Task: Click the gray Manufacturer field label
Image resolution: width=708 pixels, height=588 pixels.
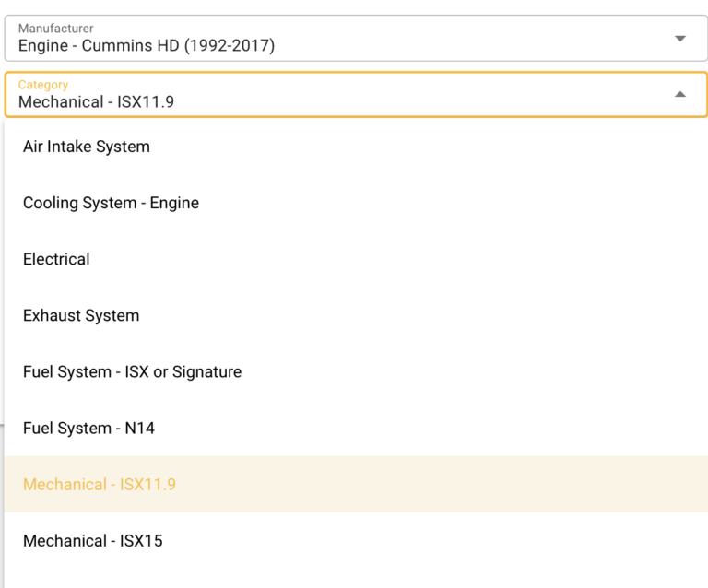Action: (x=55, y=29)
